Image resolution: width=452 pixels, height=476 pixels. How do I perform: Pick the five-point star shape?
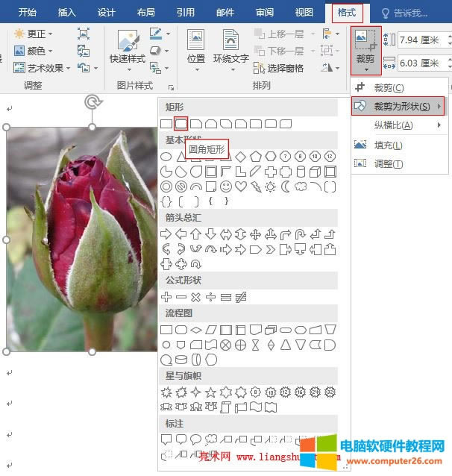210,392
